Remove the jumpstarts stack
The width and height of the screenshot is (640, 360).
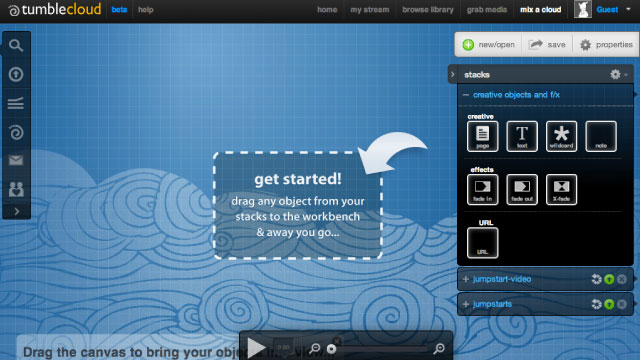click(x=622, y=304)
